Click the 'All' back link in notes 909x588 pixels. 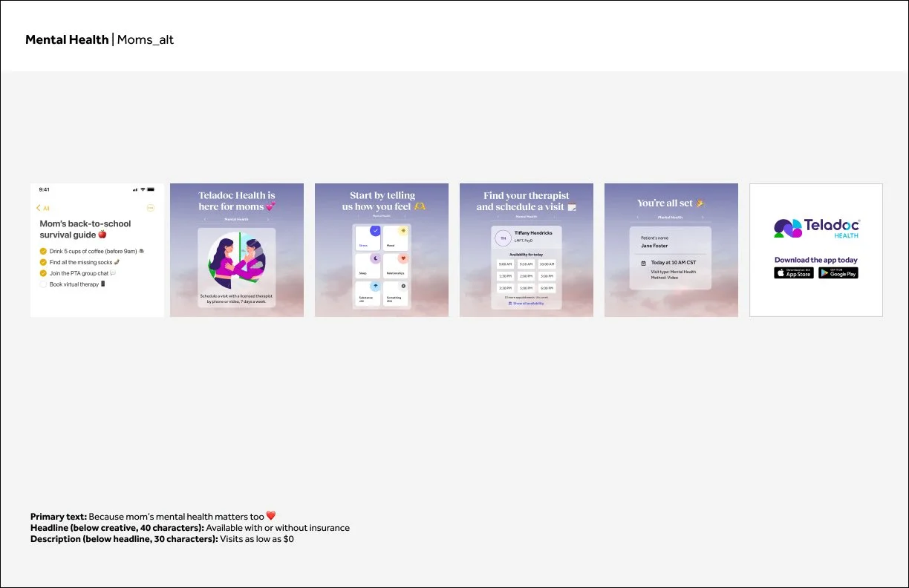pyautogui.click(x=46, y=208)
